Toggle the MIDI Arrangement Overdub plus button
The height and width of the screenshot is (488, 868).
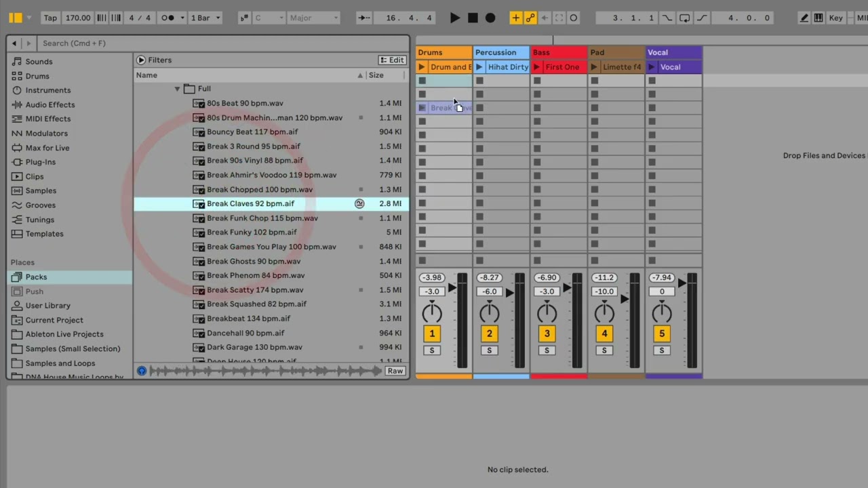pos(516,18)
